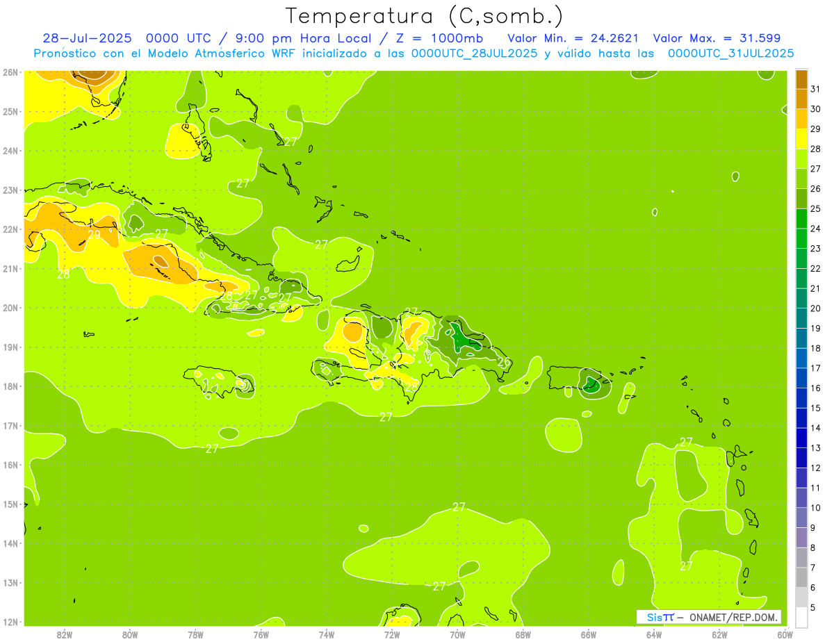Click the '9:00 pm Hora Local' text
Viewport: 834px width, 644px height.
pos(304,38)
